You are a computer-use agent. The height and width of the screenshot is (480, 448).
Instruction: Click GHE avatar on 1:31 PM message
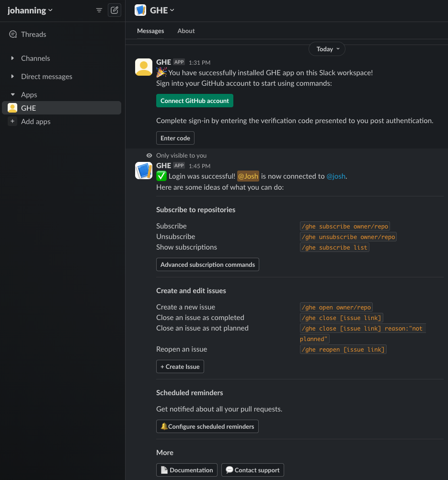click(144, 67)
